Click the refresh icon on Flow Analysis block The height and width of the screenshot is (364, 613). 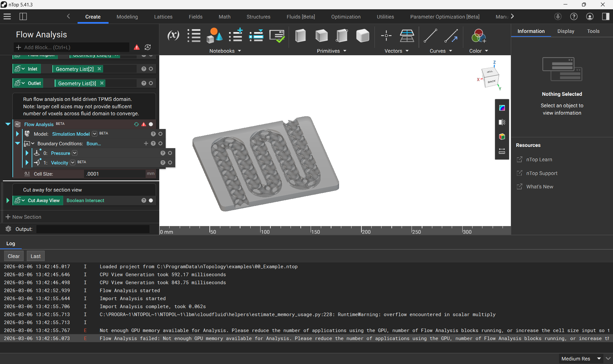point(136,124)
